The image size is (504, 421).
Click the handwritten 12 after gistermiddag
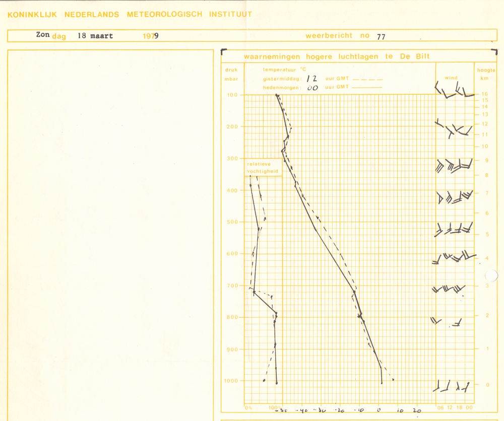pyautogui.click(x=312, y=79)
